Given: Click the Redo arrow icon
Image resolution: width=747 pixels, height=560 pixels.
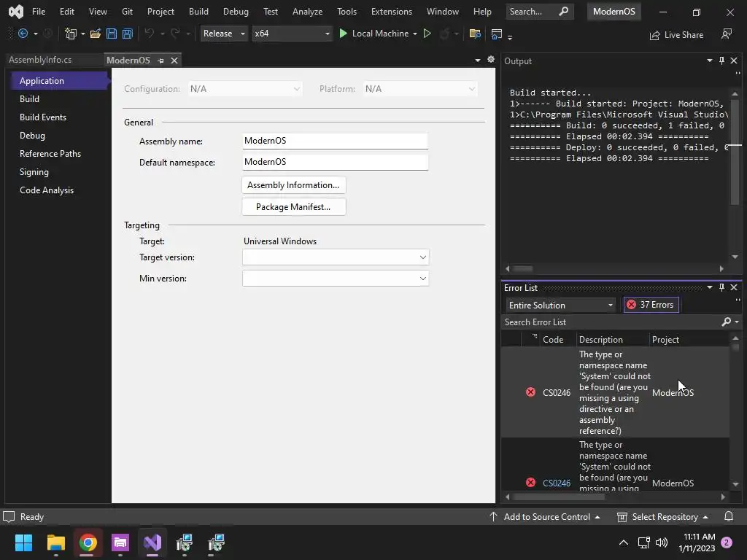Looking at the screenshot, I should 175,34.
